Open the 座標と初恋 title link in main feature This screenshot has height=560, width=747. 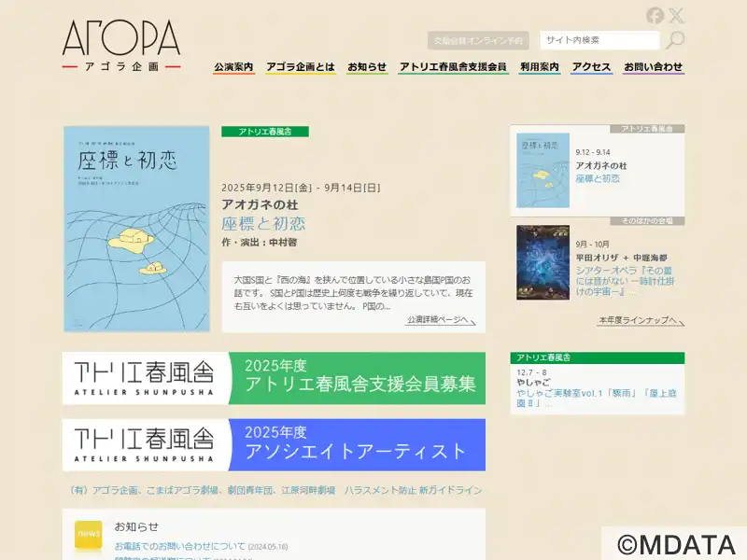coord(263,223)
